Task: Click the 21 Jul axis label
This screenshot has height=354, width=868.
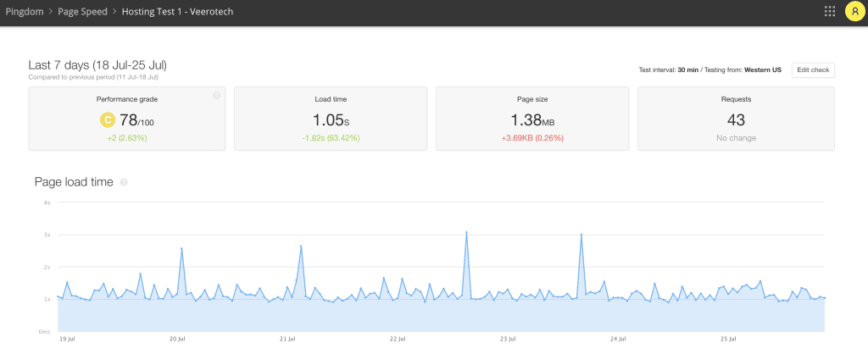Action: 288,338
